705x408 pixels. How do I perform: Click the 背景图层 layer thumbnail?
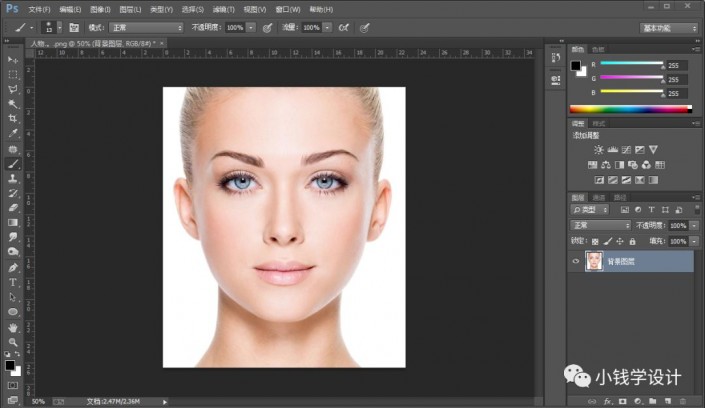(594, 261)
